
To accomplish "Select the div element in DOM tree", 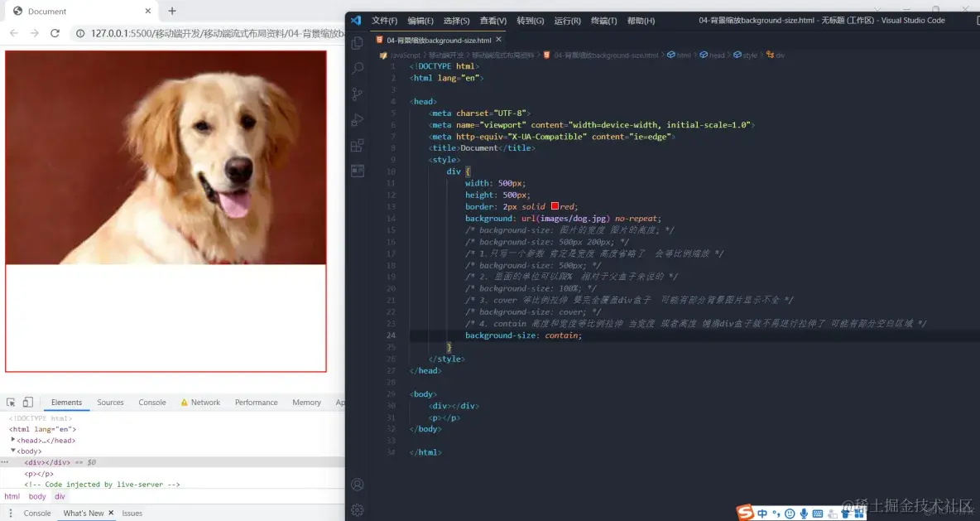I will pos(47,462).
